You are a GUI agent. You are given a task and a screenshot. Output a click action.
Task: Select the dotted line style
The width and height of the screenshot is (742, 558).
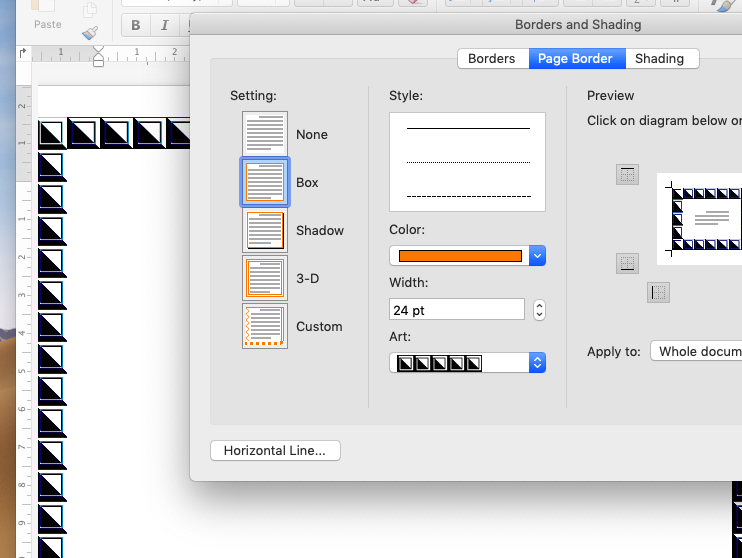pyautogui.click(x=468, y=162)
